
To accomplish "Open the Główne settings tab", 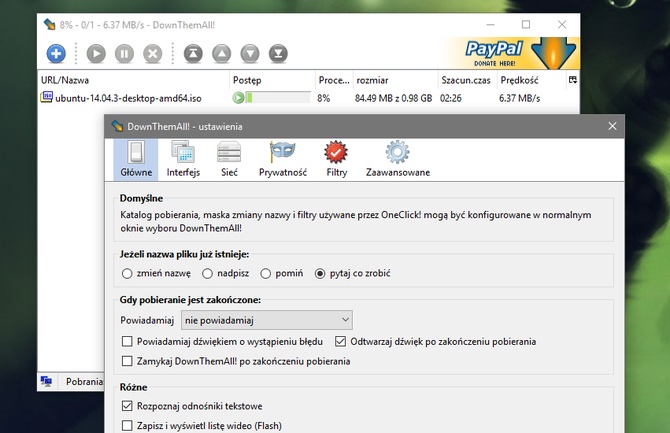I will [x=136, y=159].
